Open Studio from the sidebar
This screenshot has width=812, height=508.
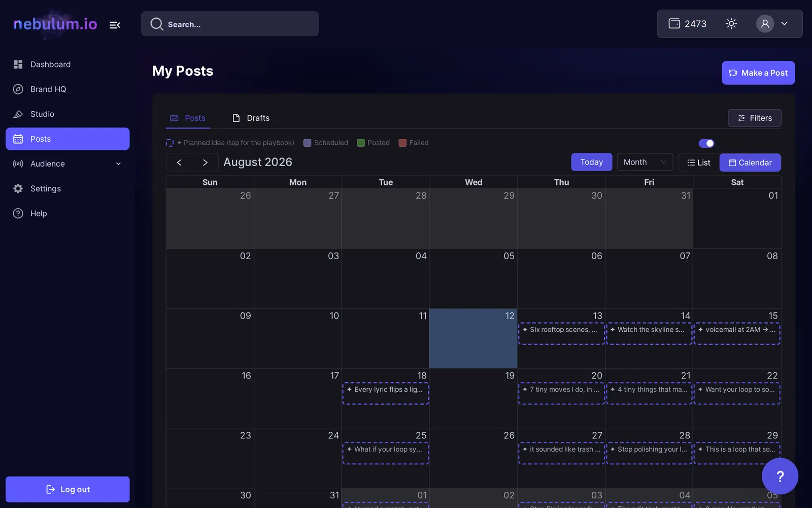coord(67,114)
